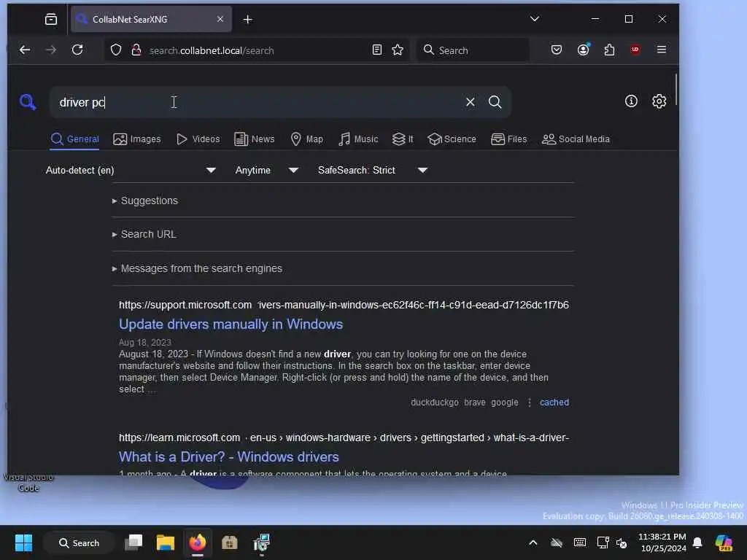747x560 pixels.
Task: Switch to the Science search tab
Action: pos(452,139)
